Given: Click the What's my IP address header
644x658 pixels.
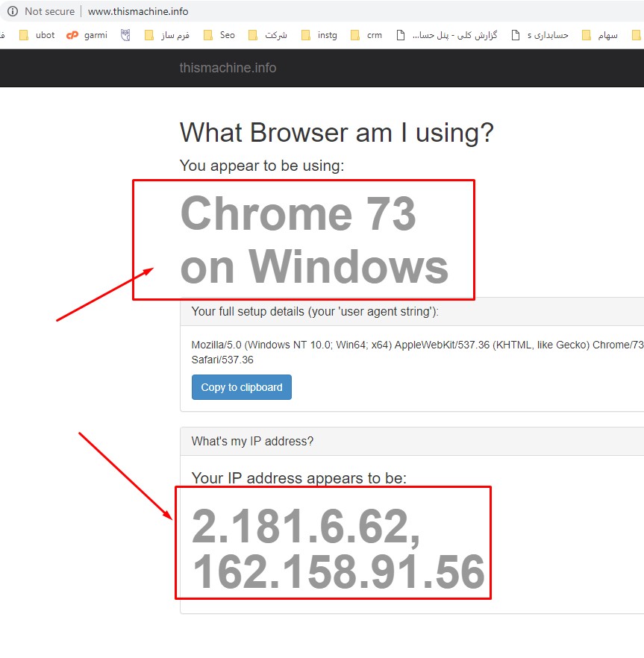Looking at the screenshot, I should (x=252, y=441).
